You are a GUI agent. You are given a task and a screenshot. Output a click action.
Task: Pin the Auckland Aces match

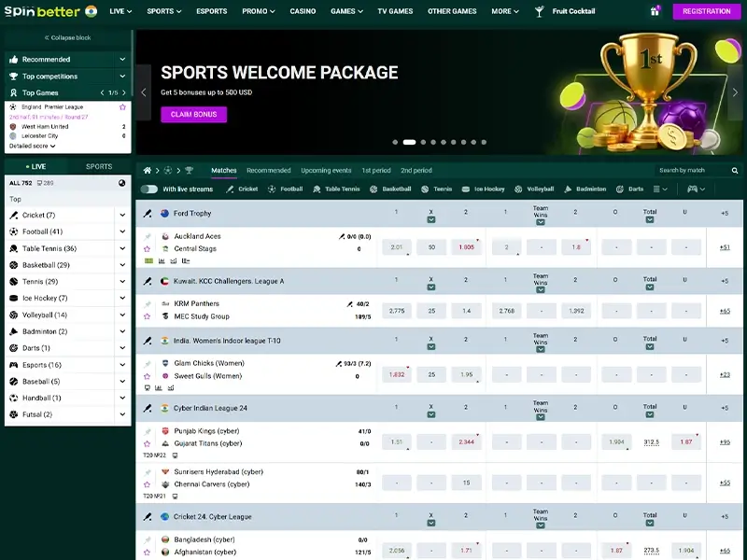[148, 237]
